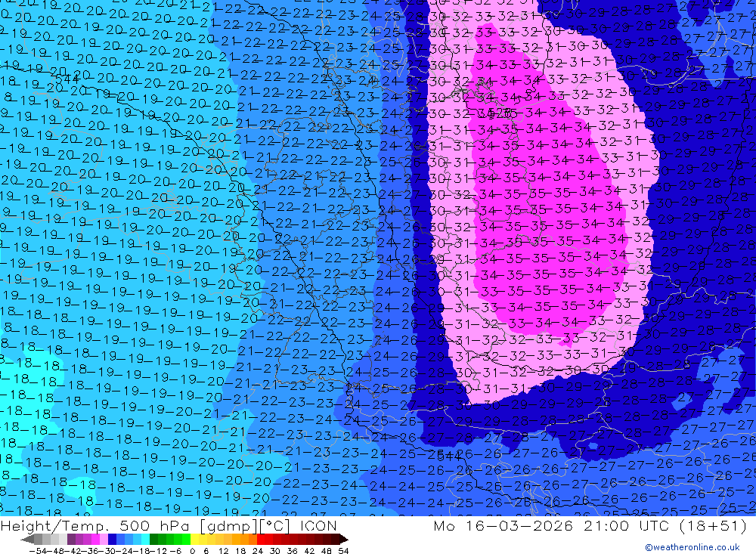The image size is (756, 554).
Task: Pick the cyan legend swatch near -18
Action: (x=145, y=539)
